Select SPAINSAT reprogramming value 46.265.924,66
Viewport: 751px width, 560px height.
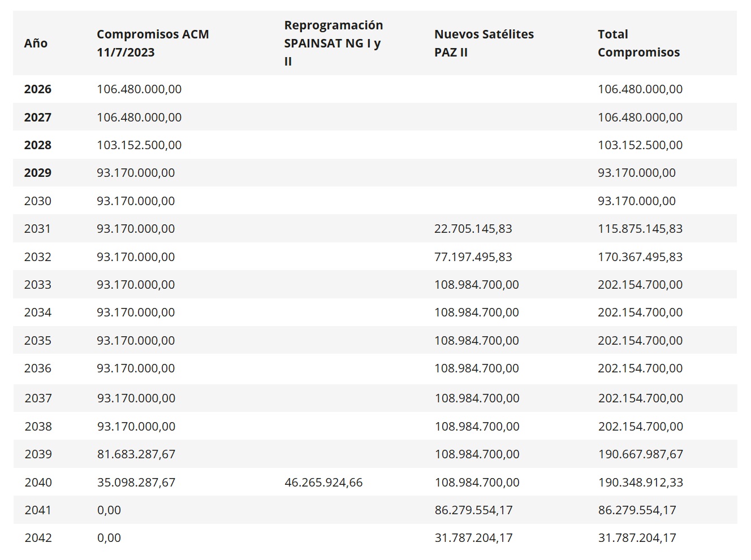[323, 483]
